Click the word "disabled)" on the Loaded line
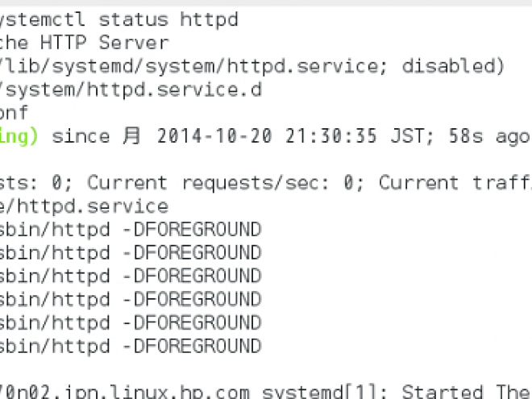532x399 pixels. 453,66
